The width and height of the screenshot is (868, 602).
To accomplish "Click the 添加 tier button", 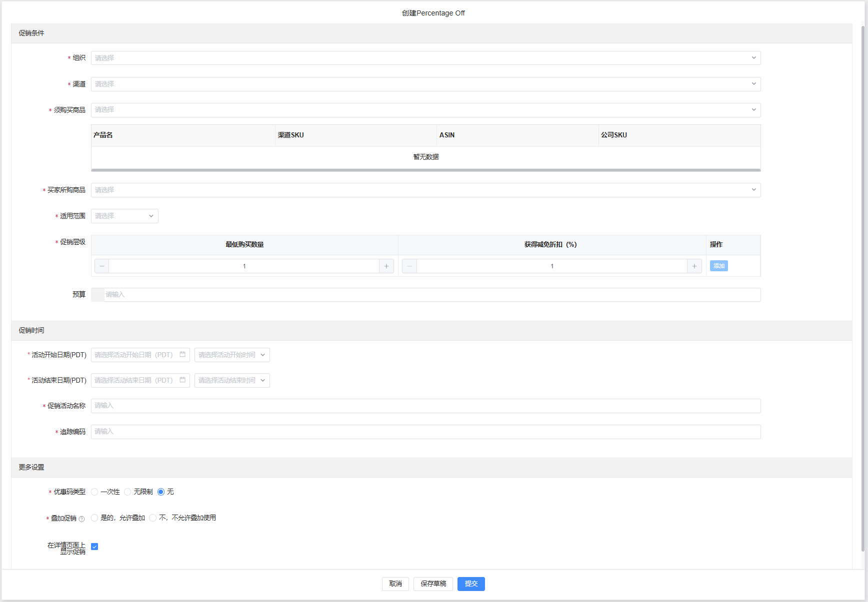I will click(718, 266).
